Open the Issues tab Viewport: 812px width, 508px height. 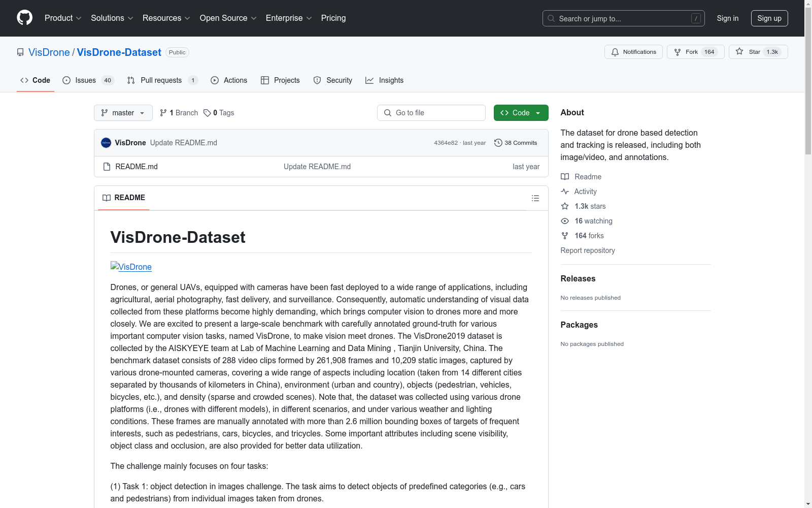coord(88,80)
